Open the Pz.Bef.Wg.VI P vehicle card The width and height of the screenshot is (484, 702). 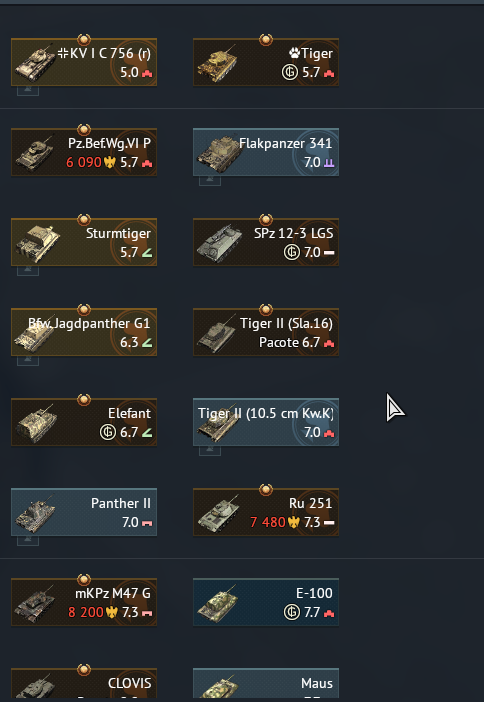point(84,152)
